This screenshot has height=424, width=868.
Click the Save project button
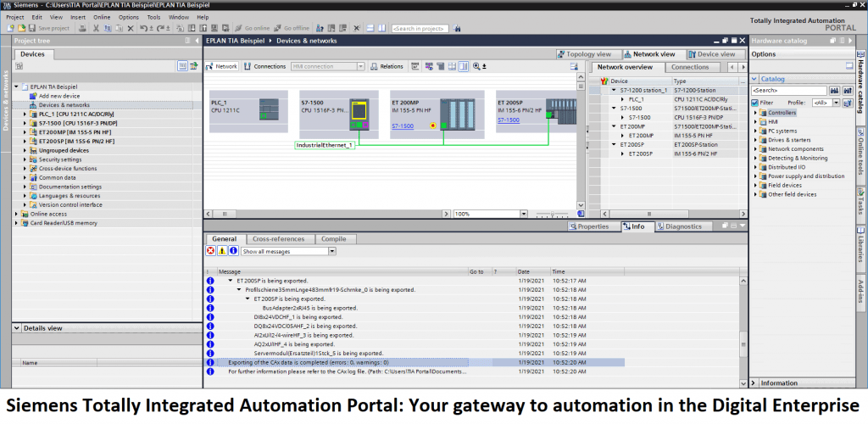pos(49,28)
